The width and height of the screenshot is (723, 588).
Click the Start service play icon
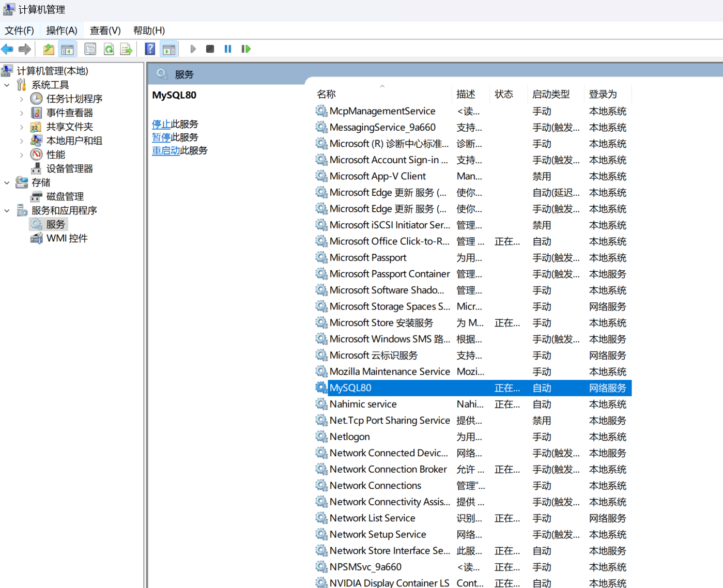(193, 49)
